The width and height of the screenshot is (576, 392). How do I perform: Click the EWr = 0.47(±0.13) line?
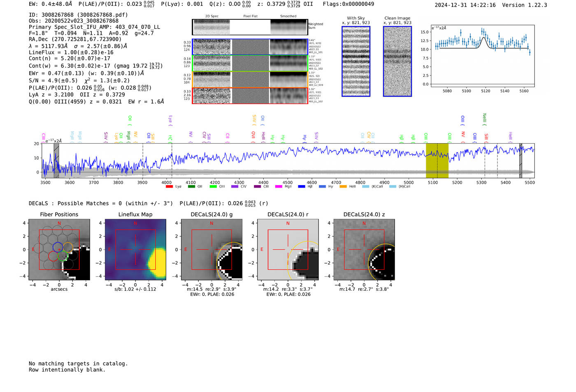pos(86,73)
